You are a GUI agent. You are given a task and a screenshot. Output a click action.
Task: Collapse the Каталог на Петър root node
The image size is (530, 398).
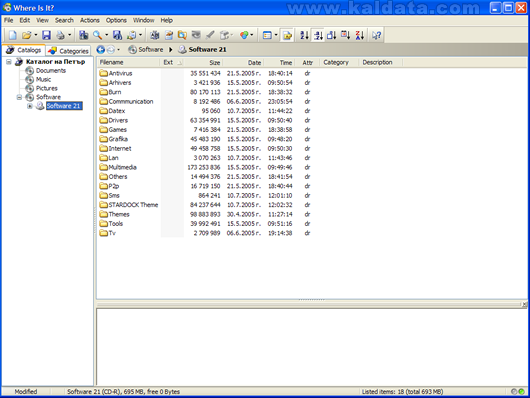9,62
